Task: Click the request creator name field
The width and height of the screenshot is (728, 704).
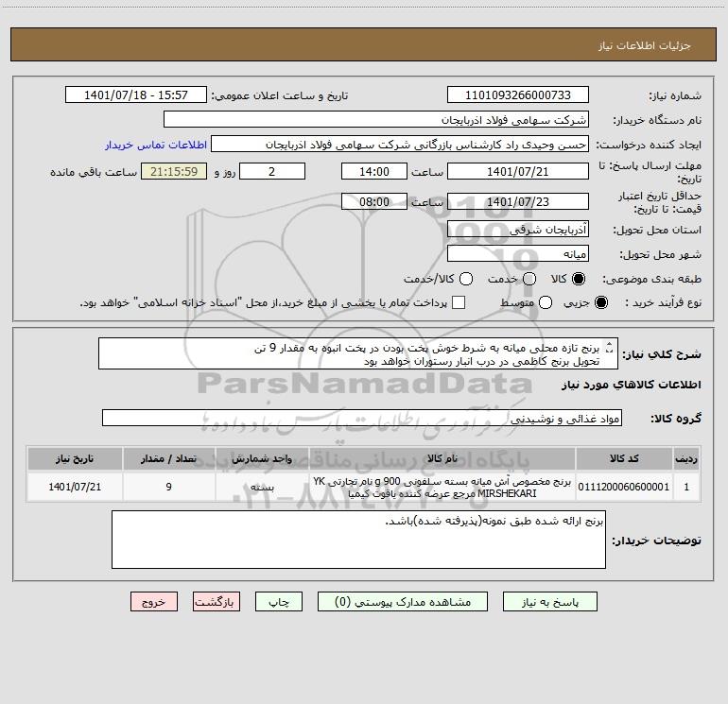Action: click(400, 145)
